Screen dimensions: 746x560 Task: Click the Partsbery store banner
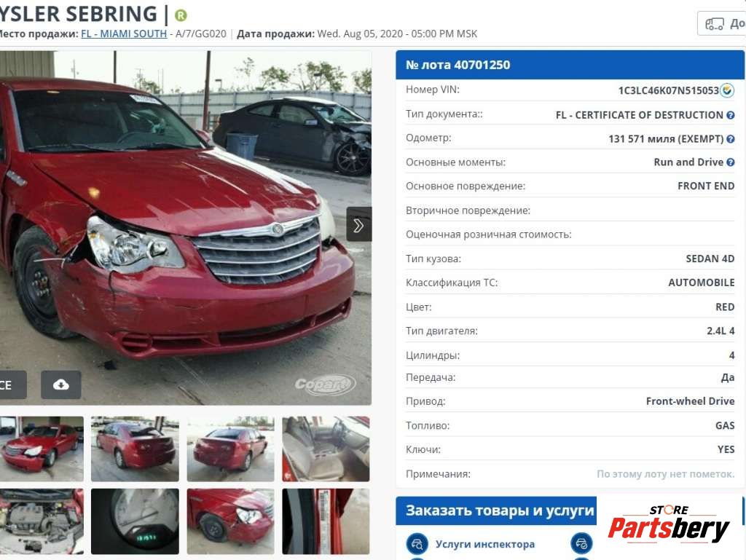(669, 523)
